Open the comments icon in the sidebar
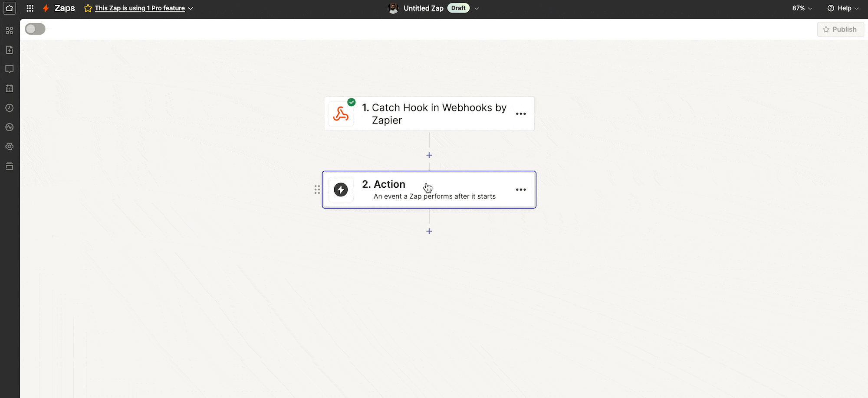868x398 pixels. (x=9, y=69)
